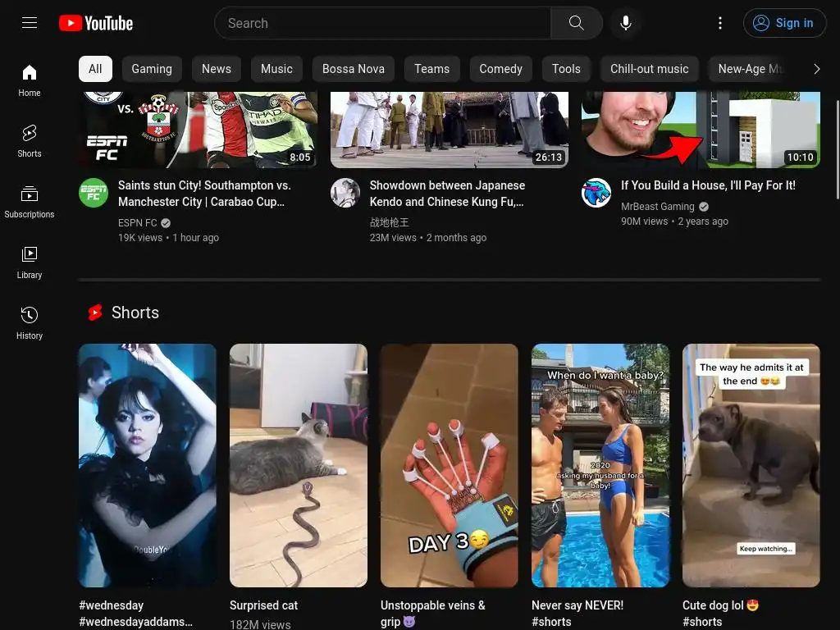
Task: Open the three-dot settings menu
Action: click(x=720, y=23)
